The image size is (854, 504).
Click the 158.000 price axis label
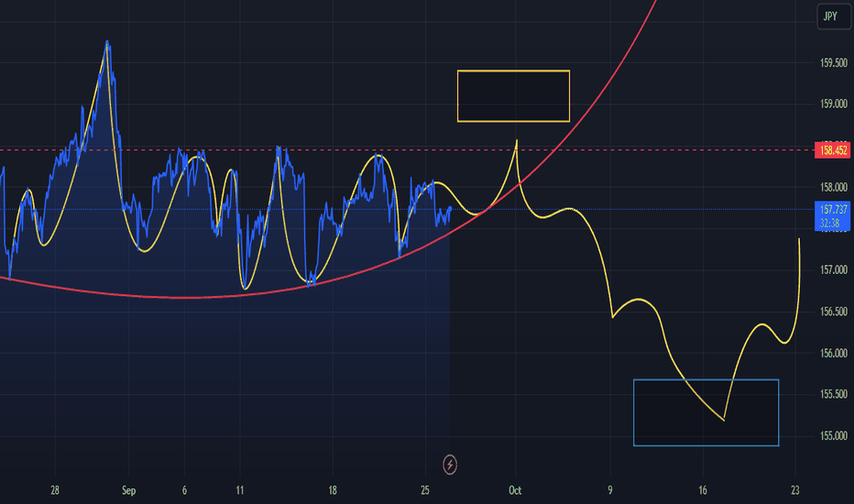pos(833,188)
